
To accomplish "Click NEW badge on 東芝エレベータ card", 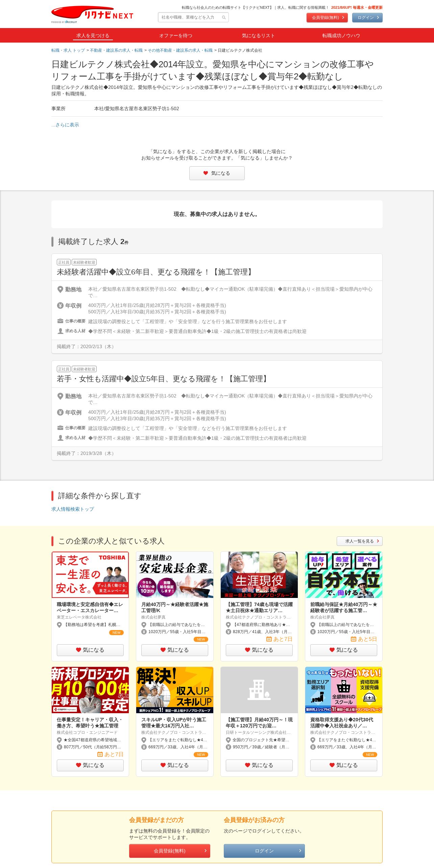I will (116, 632).
